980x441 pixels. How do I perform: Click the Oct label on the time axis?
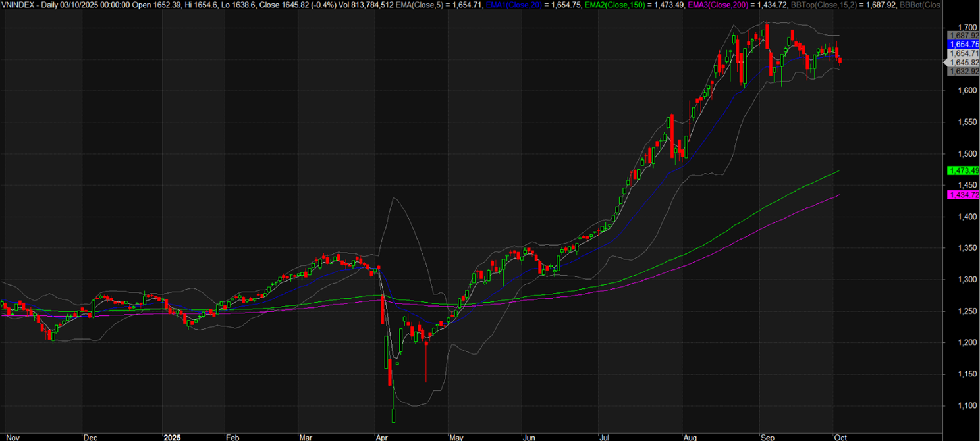840,436
